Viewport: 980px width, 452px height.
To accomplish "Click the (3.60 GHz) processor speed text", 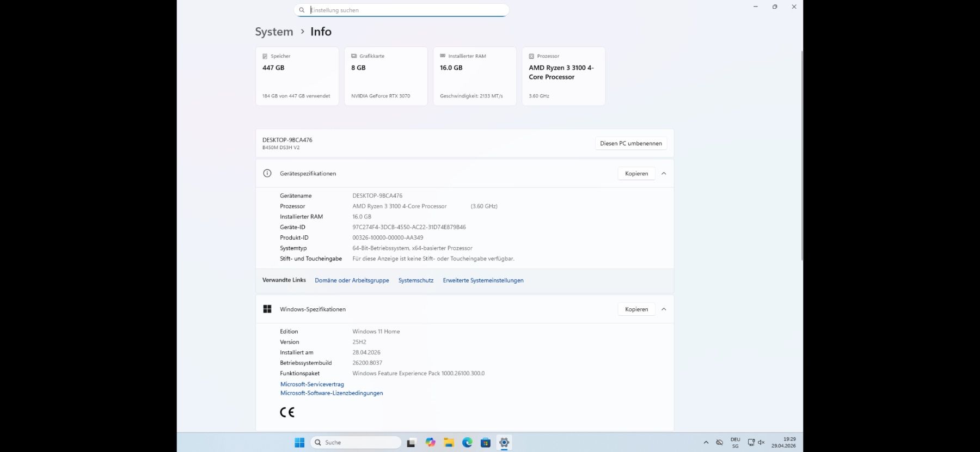I will point(484,206).
